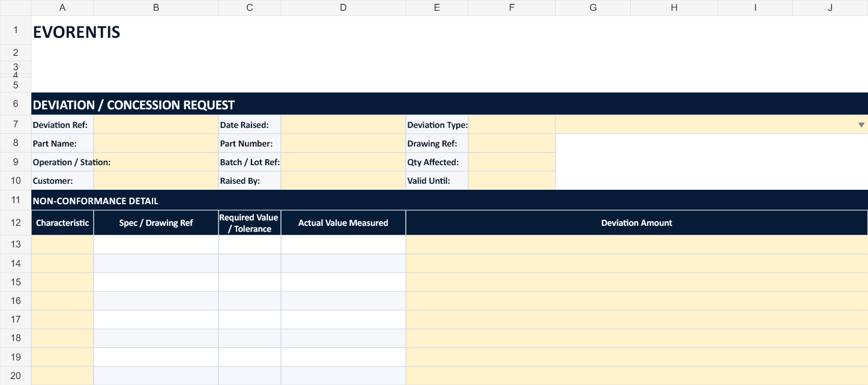This screenshot has height=385, width=868.
Task: Click the Raised By: label
Action: [240, 181]
